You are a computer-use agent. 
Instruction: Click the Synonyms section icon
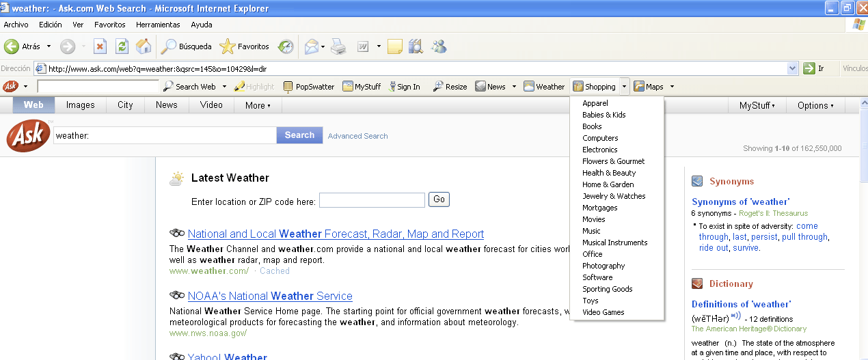click(697, 181)
